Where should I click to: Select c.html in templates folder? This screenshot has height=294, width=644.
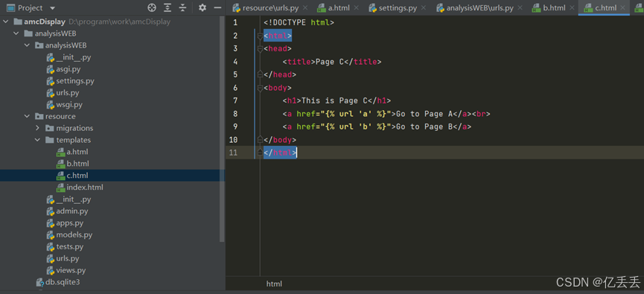click(77, 176)
